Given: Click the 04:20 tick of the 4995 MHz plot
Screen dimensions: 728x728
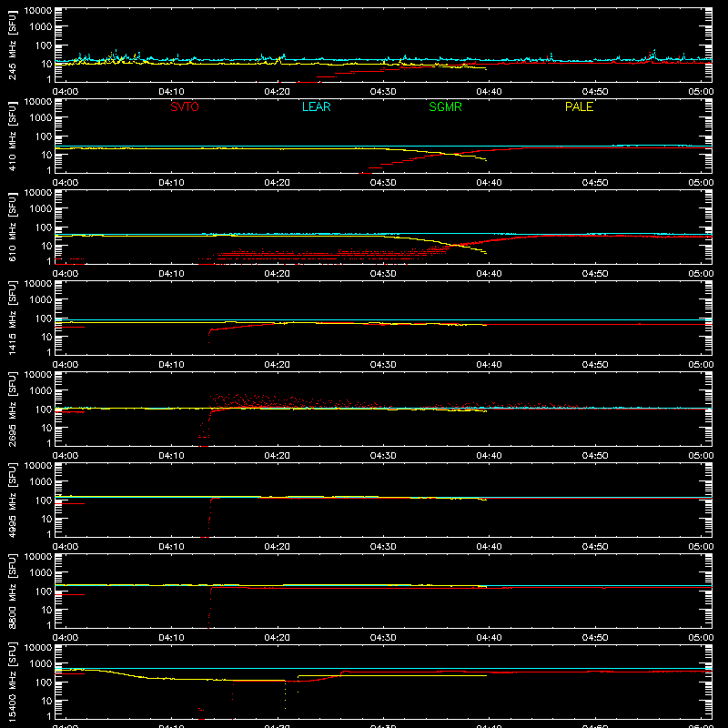Looking at the screenshot, I should (278, 547).
